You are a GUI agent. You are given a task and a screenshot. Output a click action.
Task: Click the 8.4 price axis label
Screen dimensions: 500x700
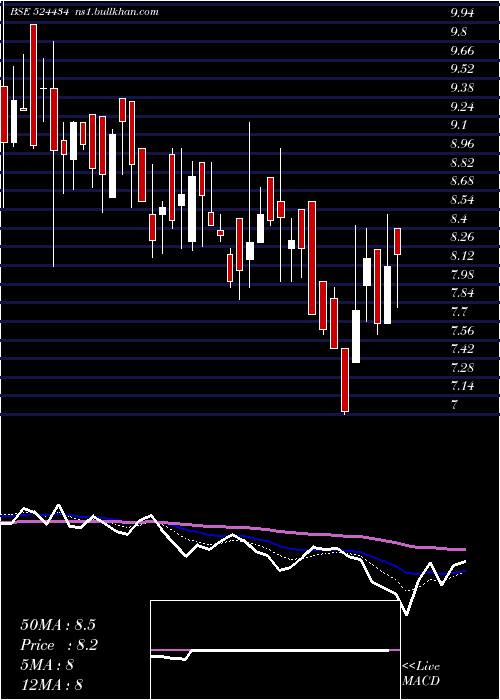[x=459, y=218]
